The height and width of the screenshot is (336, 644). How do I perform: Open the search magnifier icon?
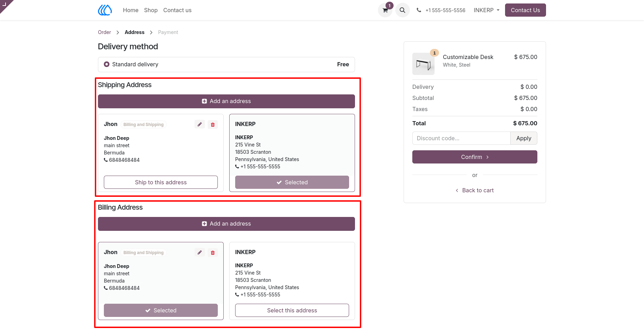click(402, 10)
